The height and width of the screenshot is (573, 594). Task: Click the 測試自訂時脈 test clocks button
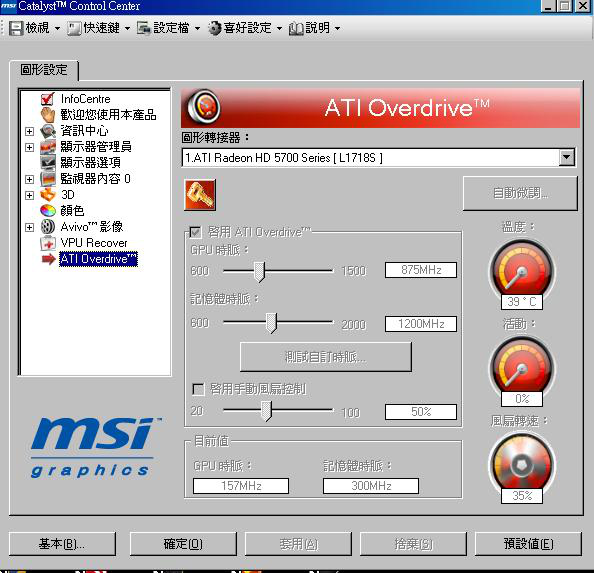pos(325,357)
